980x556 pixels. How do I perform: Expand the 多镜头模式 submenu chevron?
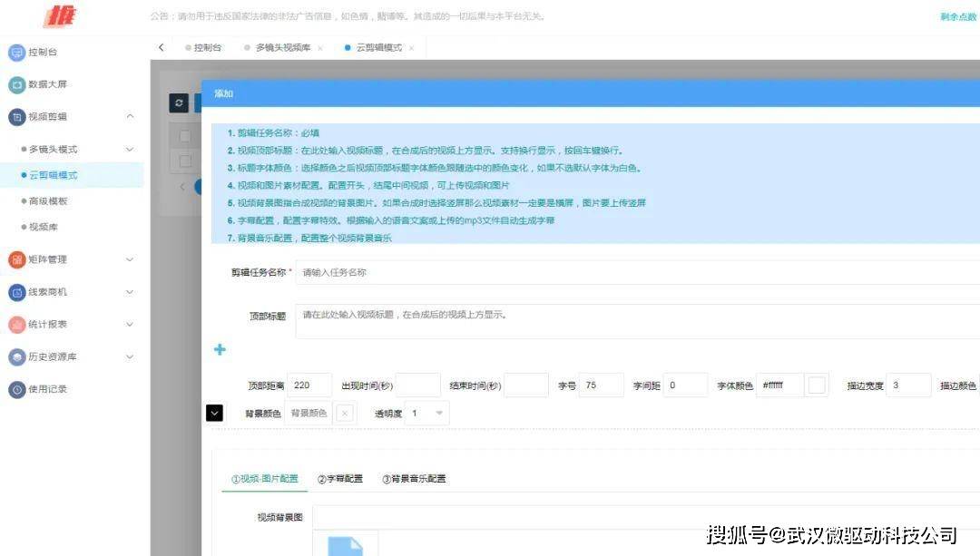point(129,149)
